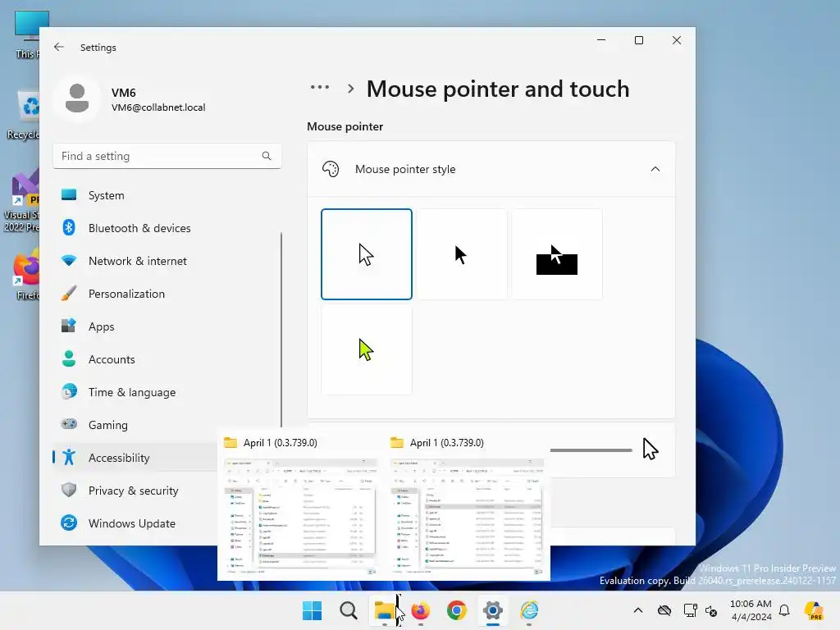This screenshot has width=840, height=630.
Task: Click the search magnifier icon in Settings
Action: click(x=267, y=156)
